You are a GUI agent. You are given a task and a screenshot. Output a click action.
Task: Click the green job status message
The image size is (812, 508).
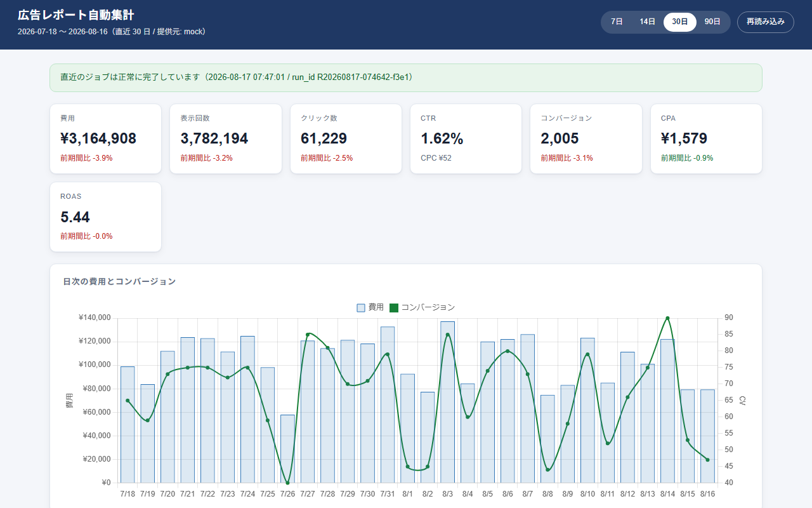click(x=405, y=77)
